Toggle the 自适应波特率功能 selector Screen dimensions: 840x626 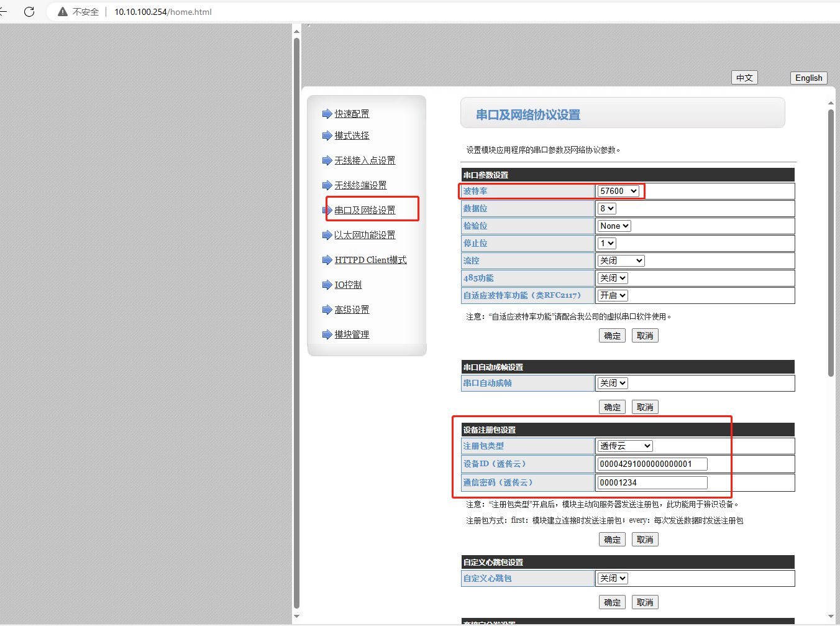613,295
